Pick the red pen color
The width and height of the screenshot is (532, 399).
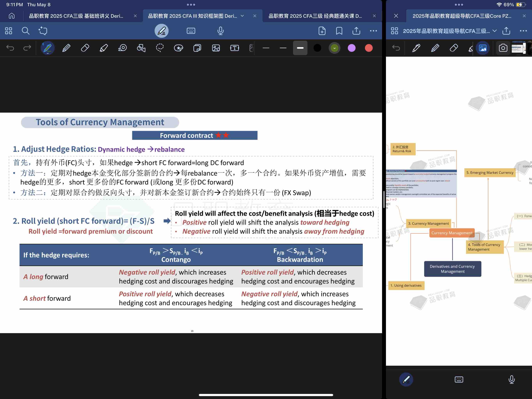click(x=369, y=48)
